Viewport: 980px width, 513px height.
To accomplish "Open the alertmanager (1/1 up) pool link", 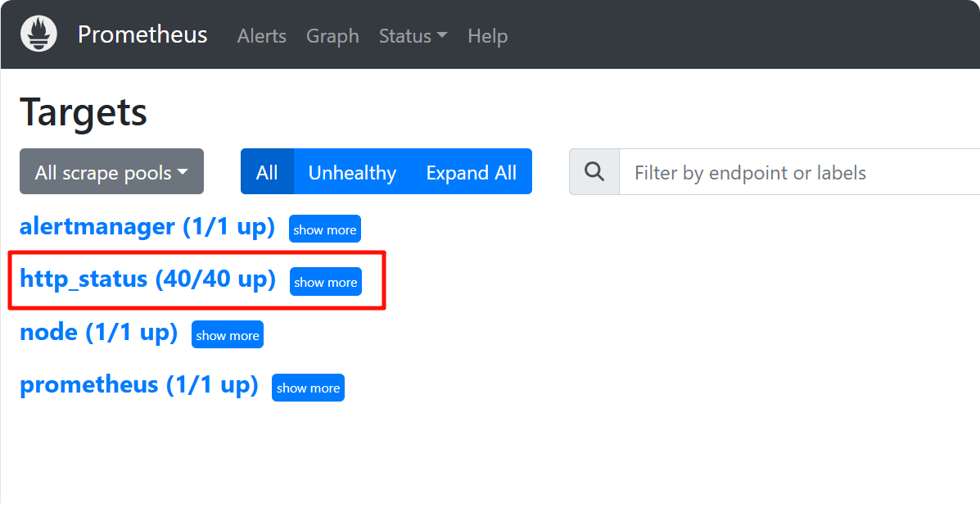I will click(147, 226).
